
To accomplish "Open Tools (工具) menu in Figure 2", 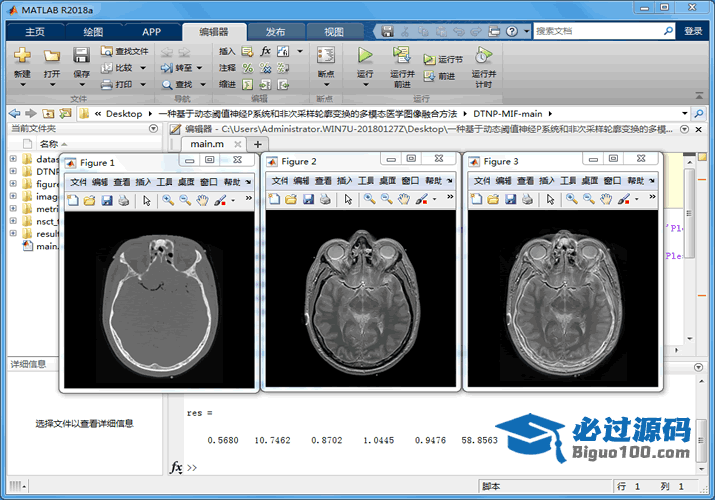I will coord(366,181).
